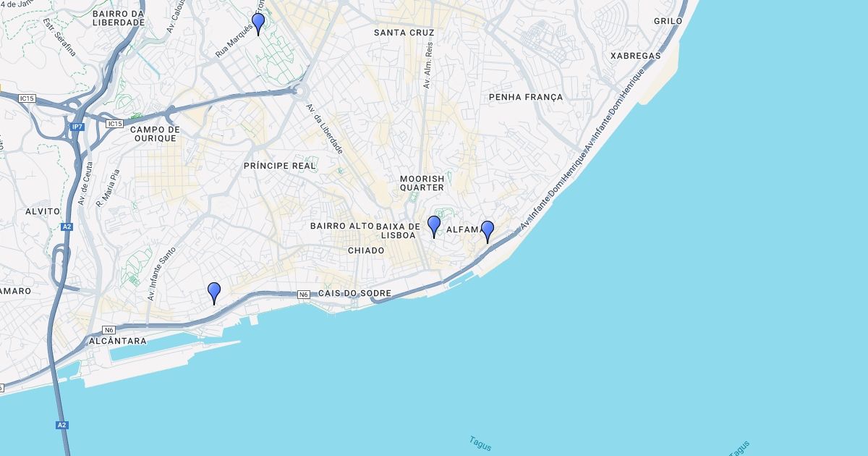Click the 'ALCÂNTARA' label
Image resolution: width=868 pixels, height=456 pixels.
117,341
